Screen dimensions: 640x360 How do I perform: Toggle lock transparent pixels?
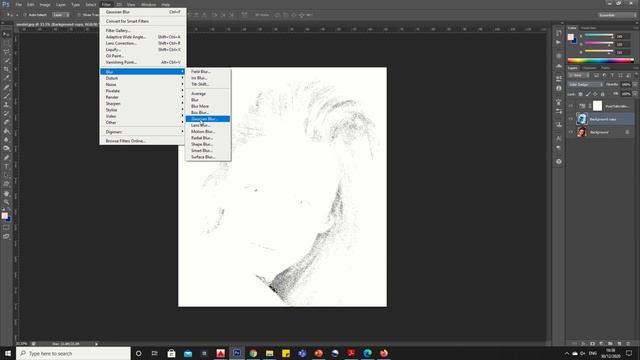[580, 94]
